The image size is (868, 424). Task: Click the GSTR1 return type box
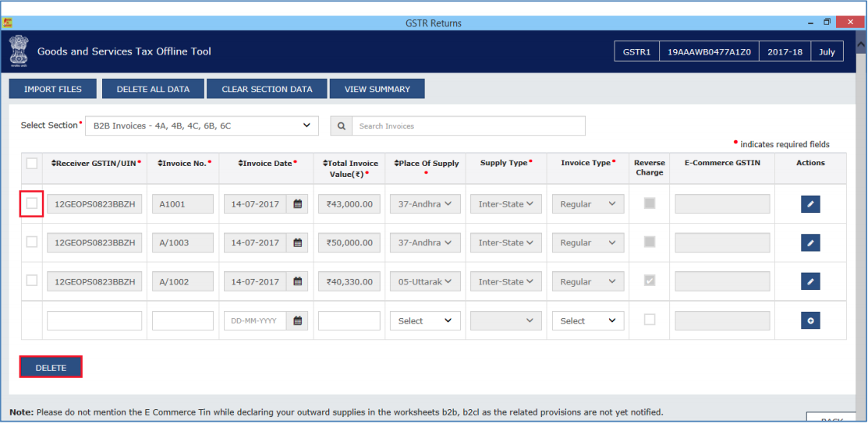click(636, 51)
